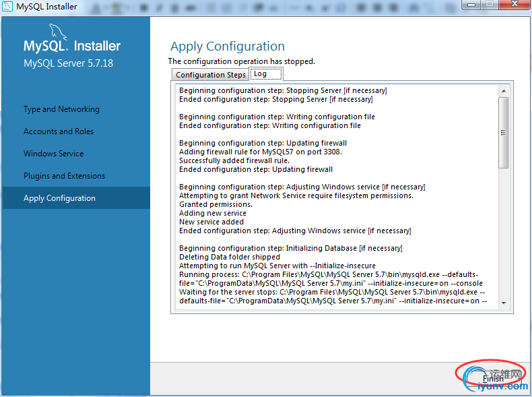The width and height of the screenshot is (532, 397).
Task: Open the Type and Networking step
Action: pyautogui.click(x=61, y=109)
